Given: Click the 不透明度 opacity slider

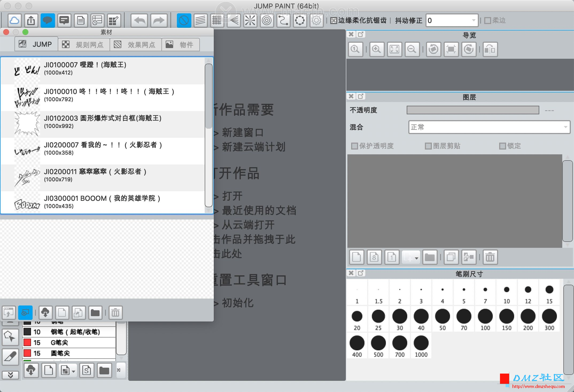Looking at the screenshot, I should click(x=473, y=110).
